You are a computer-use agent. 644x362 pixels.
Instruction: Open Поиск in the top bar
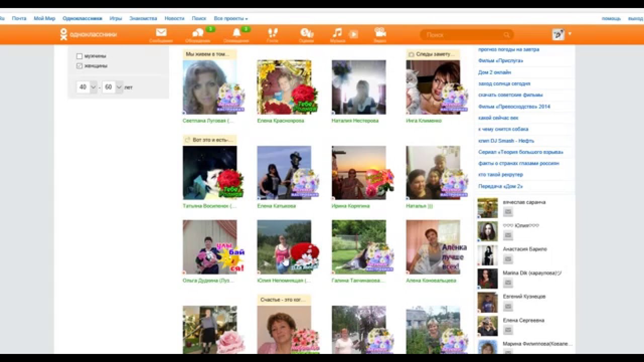[199, 19]
